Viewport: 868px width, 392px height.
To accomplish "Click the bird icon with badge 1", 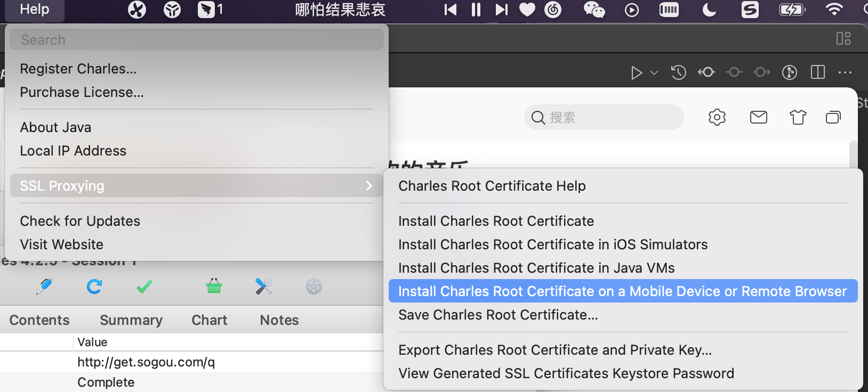I will click(210, 10).
